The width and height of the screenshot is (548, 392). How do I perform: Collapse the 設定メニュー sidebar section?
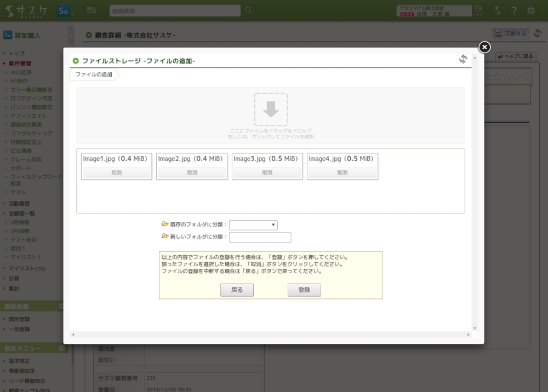pos(62,348)
